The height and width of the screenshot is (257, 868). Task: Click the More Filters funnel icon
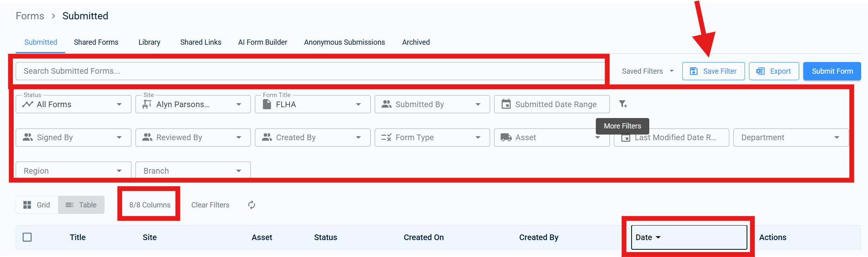click(623, 104)
